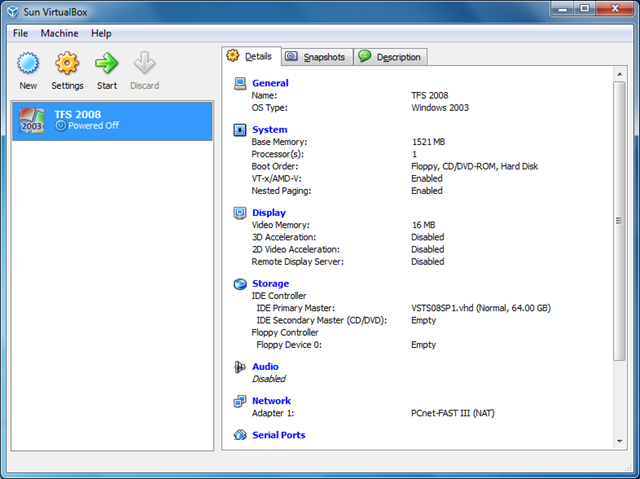Click the Remote Display Server label

coord(298,262)
